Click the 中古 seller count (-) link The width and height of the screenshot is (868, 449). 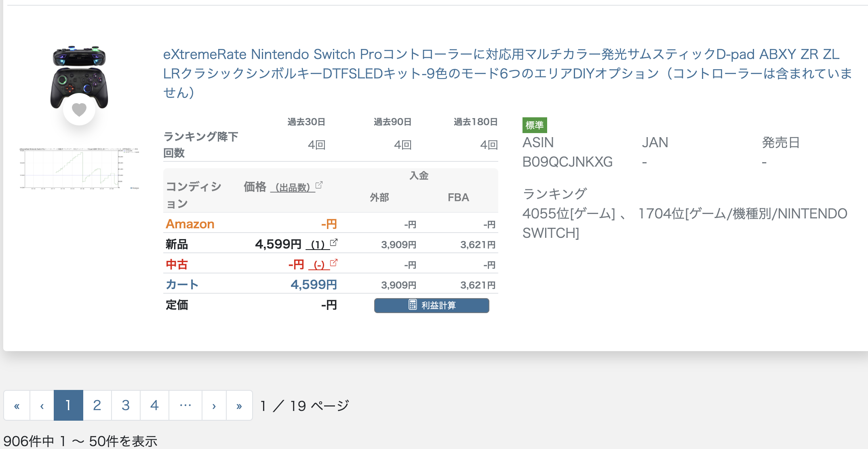319,265
